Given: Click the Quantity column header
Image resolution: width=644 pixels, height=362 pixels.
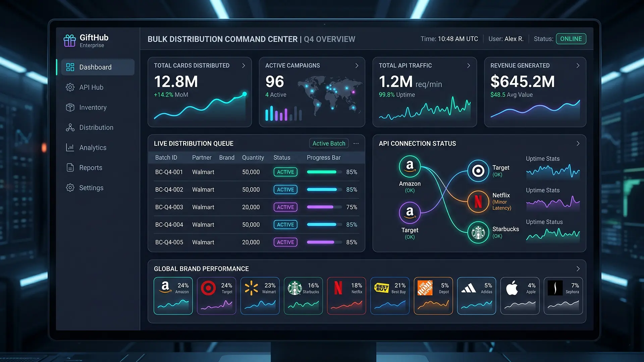Looking at the screenshot, I should (x=253, y=158).
